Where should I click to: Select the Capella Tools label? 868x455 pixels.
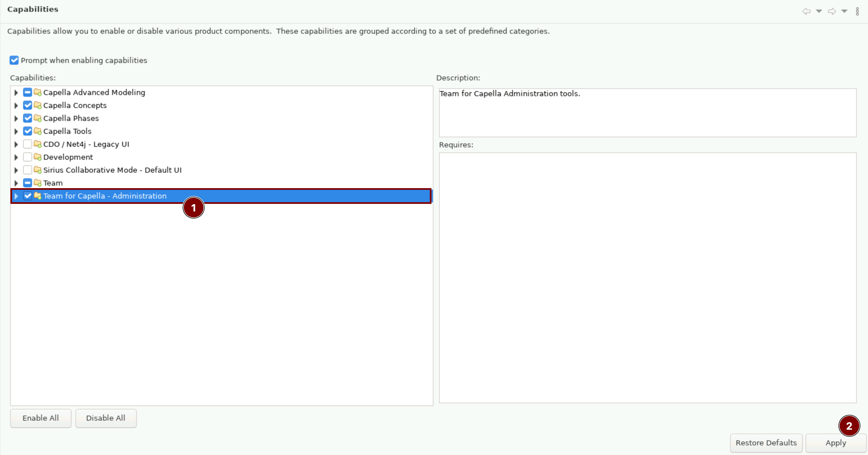click(67, 131)
